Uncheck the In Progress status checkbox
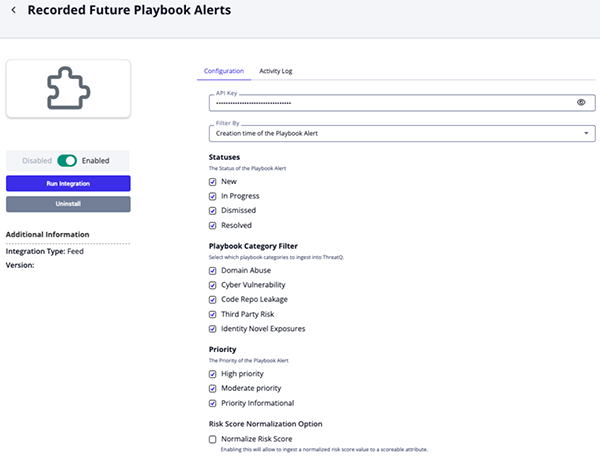 (212, 196)
